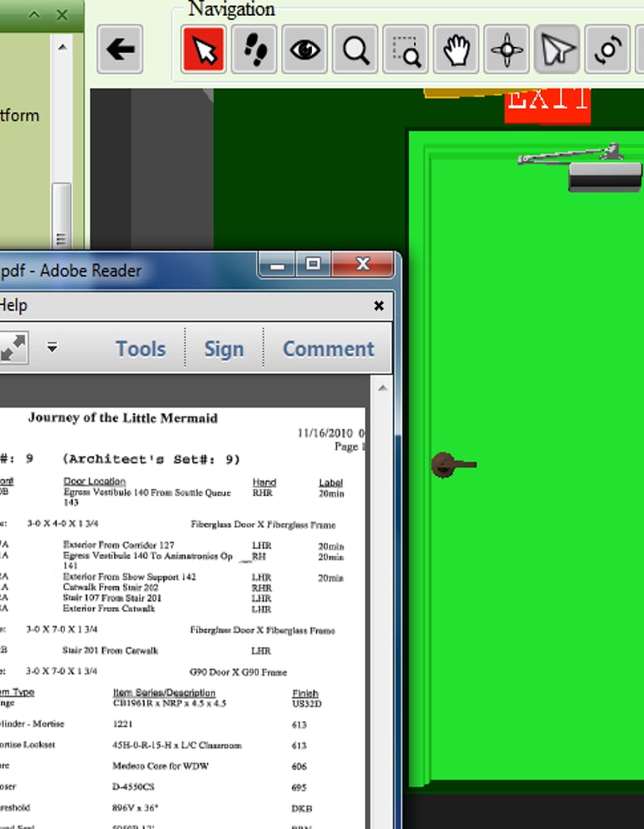
Task: Toggle Adobe Reader read mode expand icon
Action: pyautogui.click(x=13, y=348)
